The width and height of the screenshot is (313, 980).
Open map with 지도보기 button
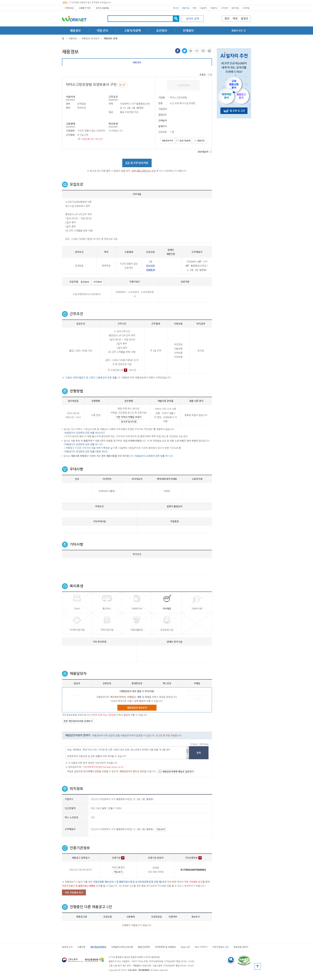pos(161,829)
